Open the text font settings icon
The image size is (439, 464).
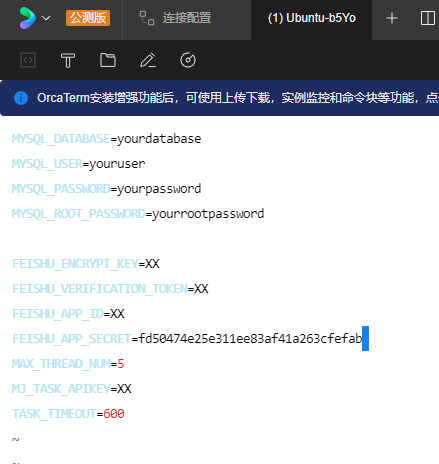click(x=68, y=60)
